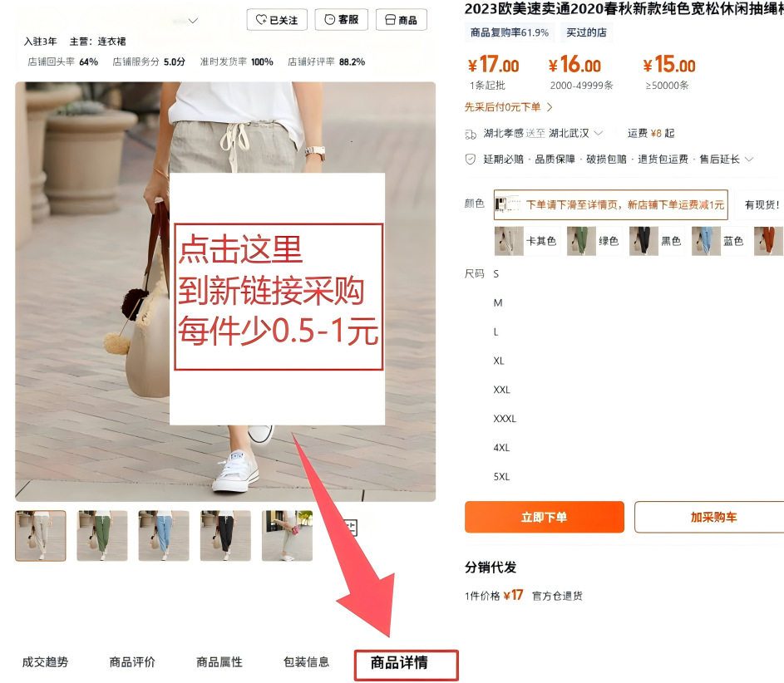Select size 5XL
Viewport: 784px width, 683px height.
click(x=501, y=477)
